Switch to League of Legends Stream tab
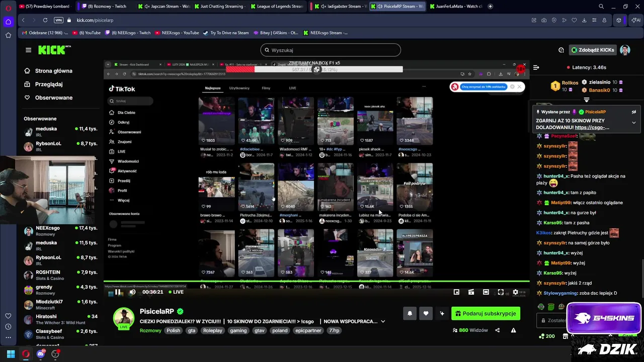644x362 pixels. pos(276,6)
